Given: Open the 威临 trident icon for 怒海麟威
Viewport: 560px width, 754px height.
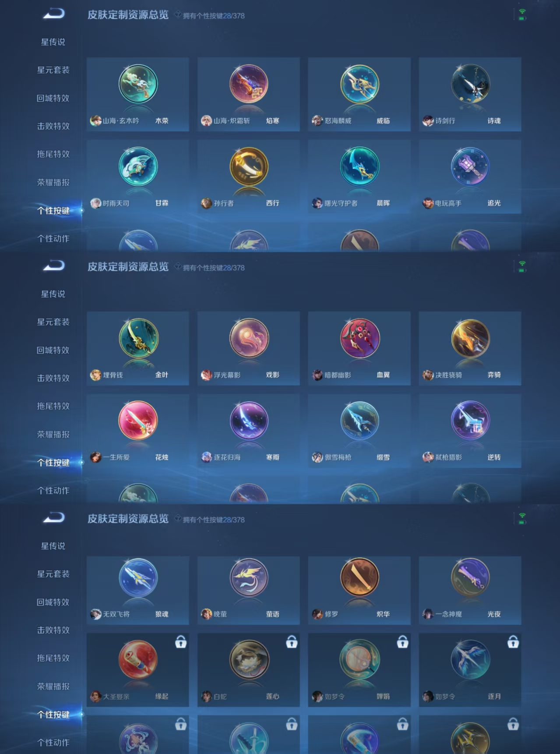Looking at the screenshot, I should (359, 84).
